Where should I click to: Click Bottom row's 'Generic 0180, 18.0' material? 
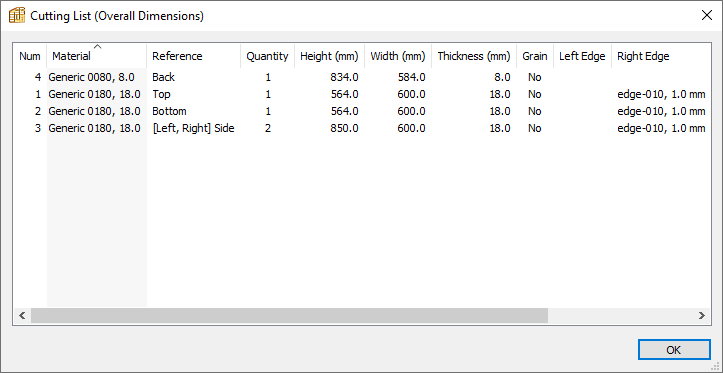pyautogui.click(x=95, y=112)
